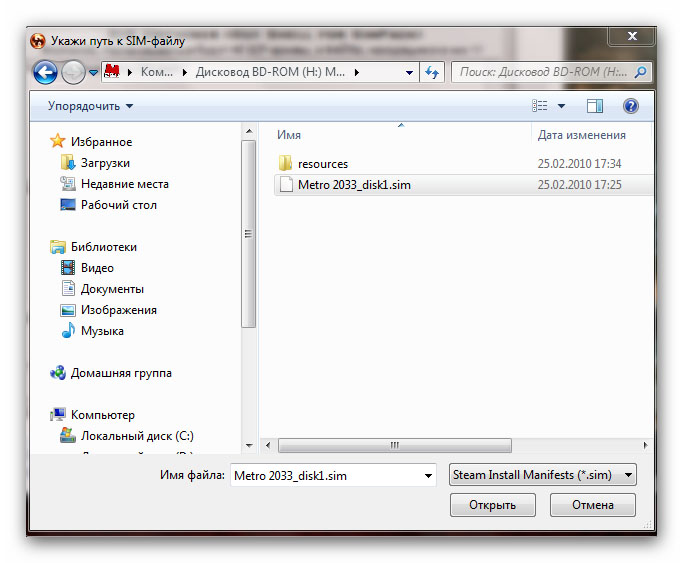Click the date "25.02.2010 17:25"
This screenshot has width=683, height=563.
[x=579, y=185]
